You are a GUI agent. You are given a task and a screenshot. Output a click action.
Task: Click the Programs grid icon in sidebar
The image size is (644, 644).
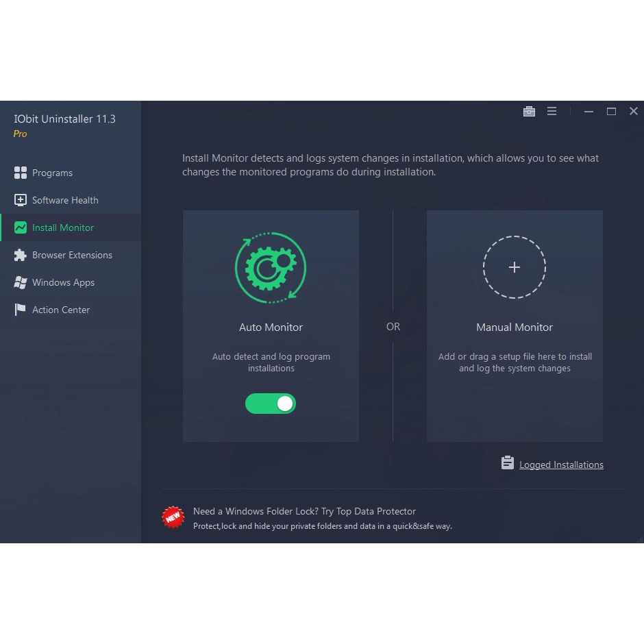(x=21, y=173)
